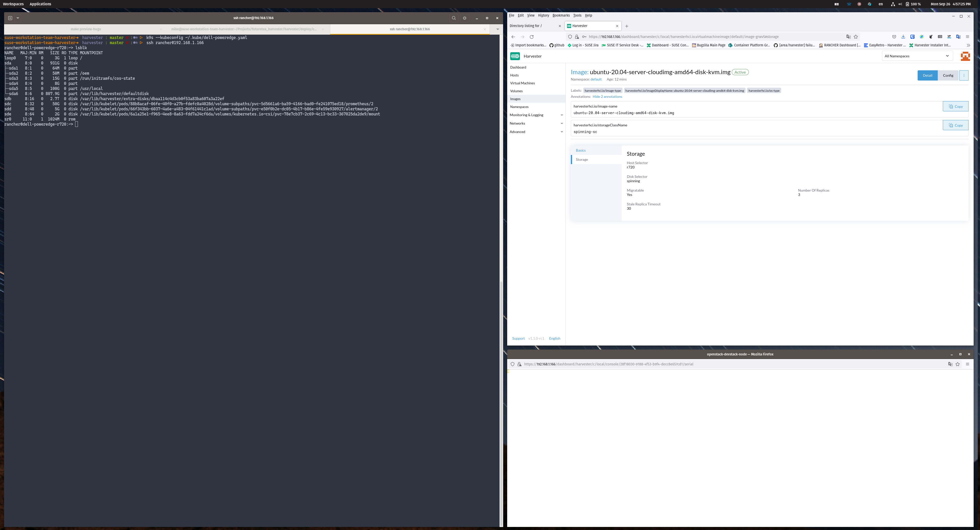This screenshot has width=980, height=530.
Task: Copy the storageClassName annotation value
Action: 955,125
